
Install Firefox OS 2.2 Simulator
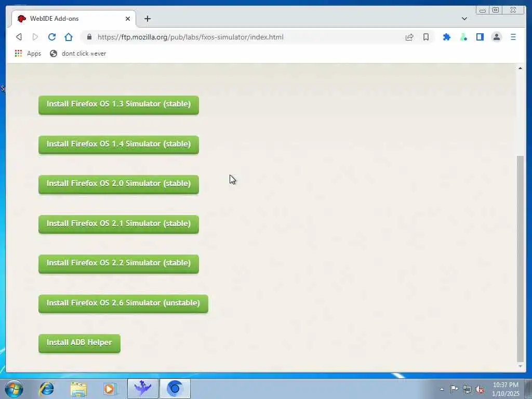[x=118, y=263]
